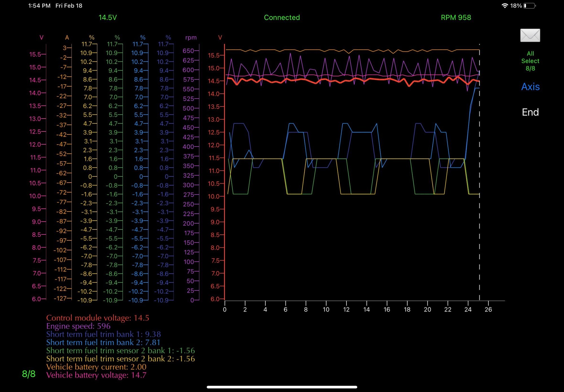Select Control module voltage legend entry
The image size is (564, 392).
click(97, 318)
